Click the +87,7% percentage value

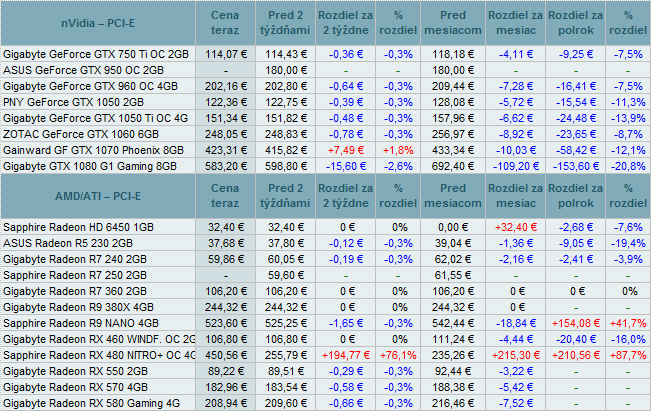point(628,355)
